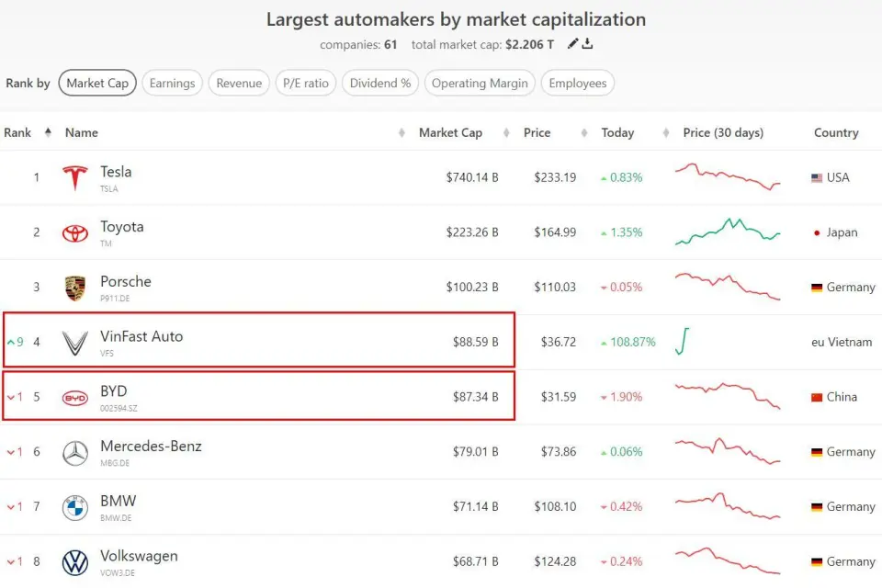Screen dimensions: 882x588
Task: Rank companies by P/E ratio
Action: click(305, 83)
